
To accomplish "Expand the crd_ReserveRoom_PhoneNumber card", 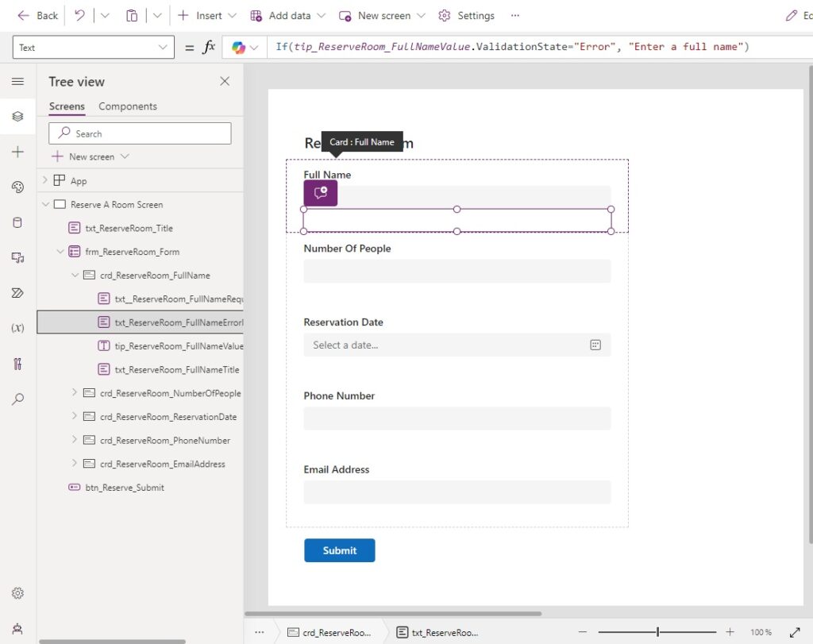I will pos(74,440).
